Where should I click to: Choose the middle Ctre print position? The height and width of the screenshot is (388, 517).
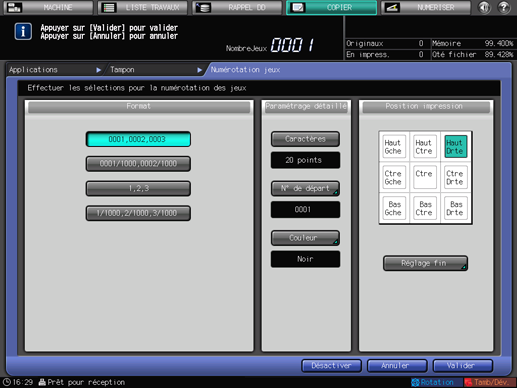(x=425, y=177)
